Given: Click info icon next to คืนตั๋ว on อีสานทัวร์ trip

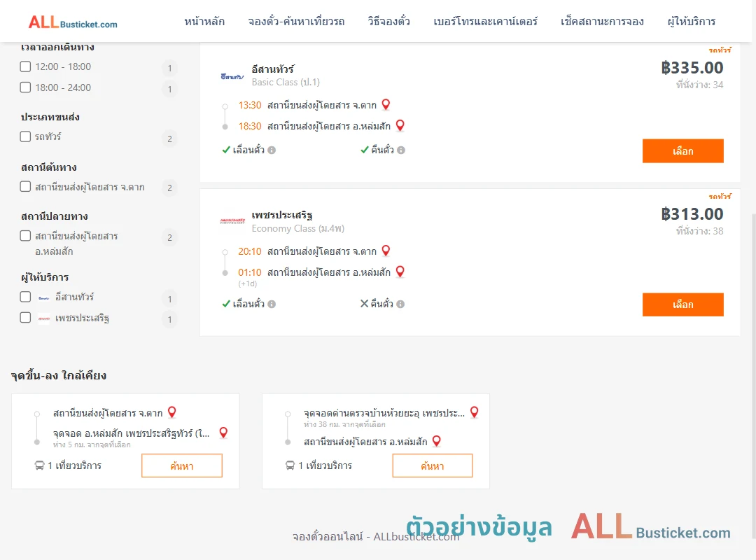Looking at the screenshot, I should [x=401, y=150].
